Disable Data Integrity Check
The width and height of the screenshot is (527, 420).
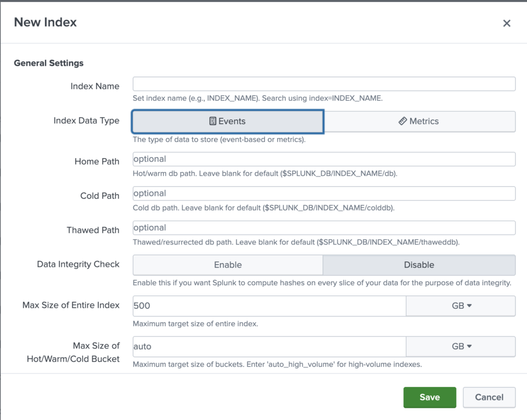419,265
